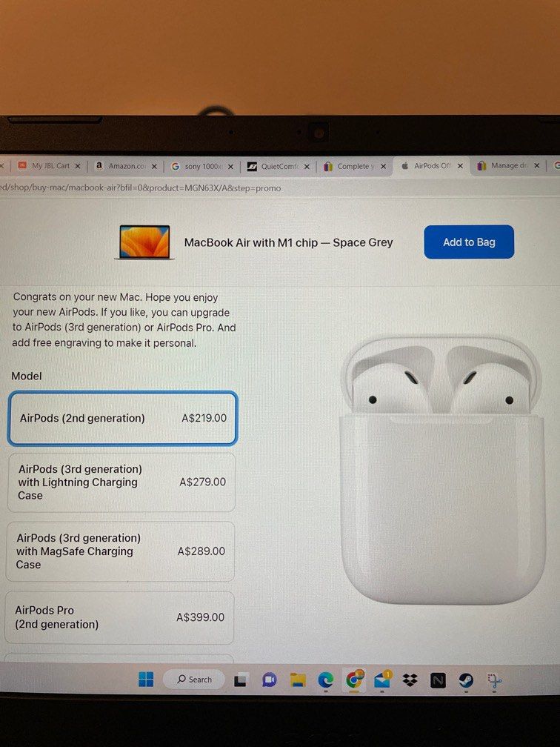Select AirPods (2nd generation) option
The height and width of the screenshot is (747, 560).
pyautogui.click(x=122, y=418)
